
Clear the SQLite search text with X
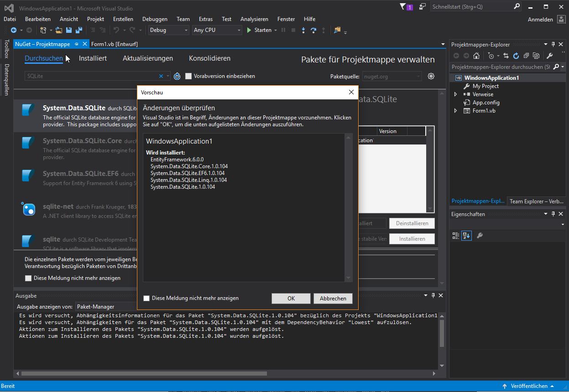click(x=161, y=76)
